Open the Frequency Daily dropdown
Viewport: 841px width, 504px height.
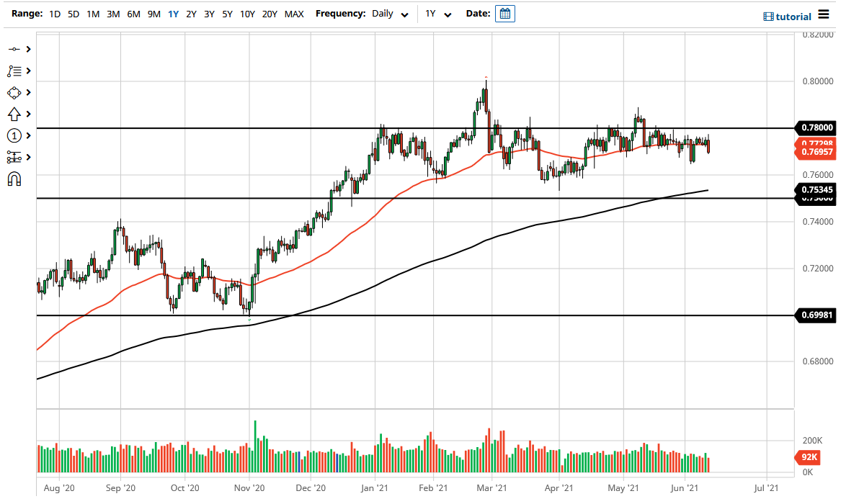[391, 14]
